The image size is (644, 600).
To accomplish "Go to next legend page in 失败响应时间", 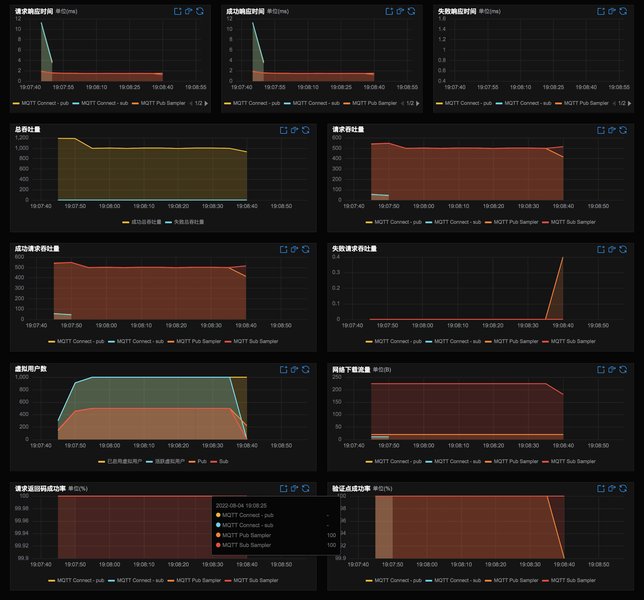I will tap(629, 103).
